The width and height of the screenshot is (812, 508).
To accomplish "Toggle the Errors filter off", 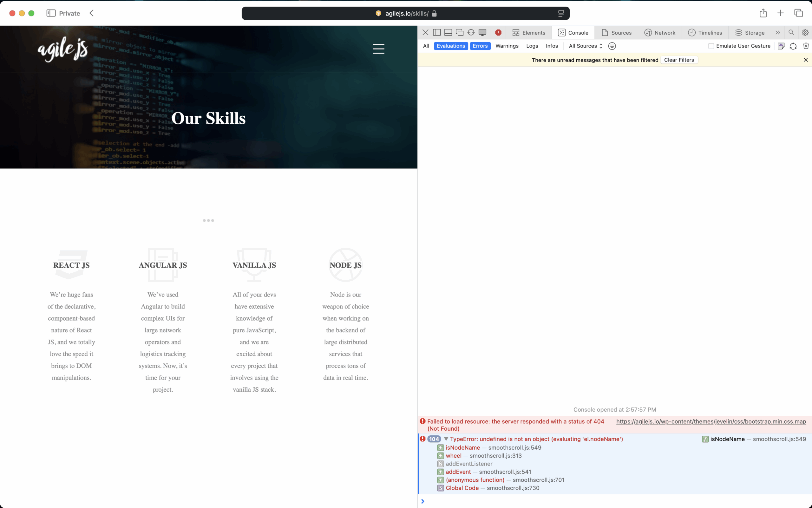I will click(x=480, y=46).
